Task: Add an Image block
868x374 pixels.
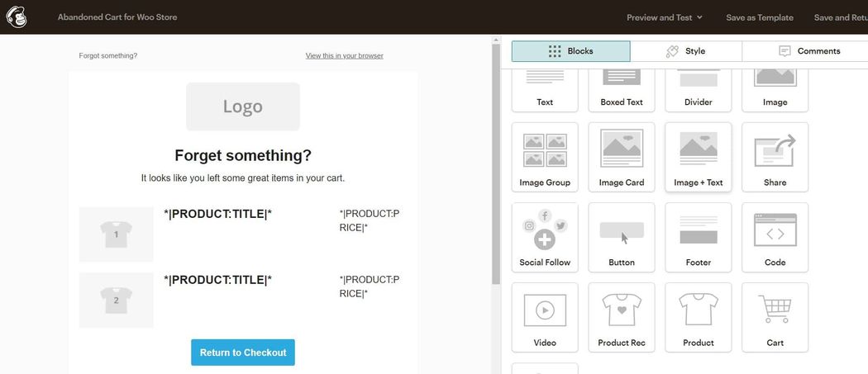Action: click(775, 90)
